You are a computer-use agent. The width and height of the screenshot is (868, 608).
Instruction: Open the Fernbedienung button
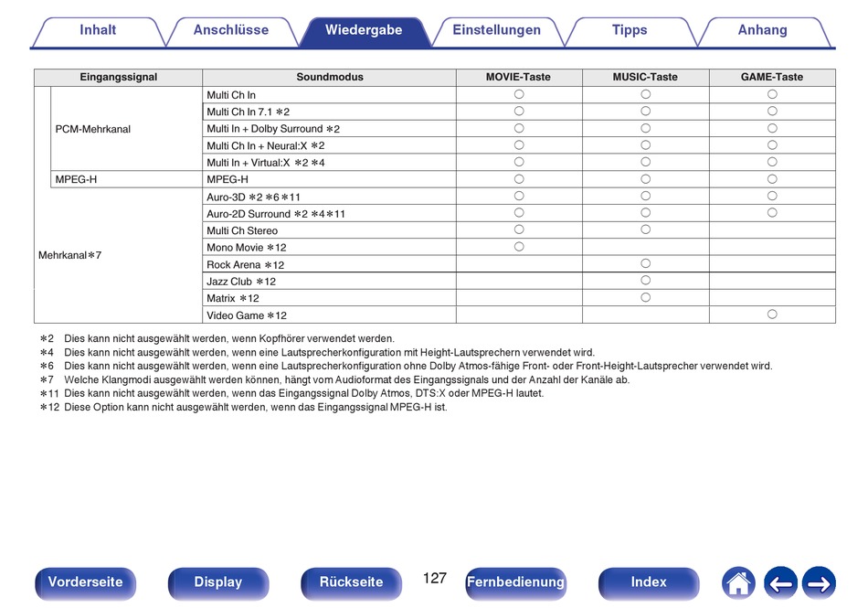point(515,583)
